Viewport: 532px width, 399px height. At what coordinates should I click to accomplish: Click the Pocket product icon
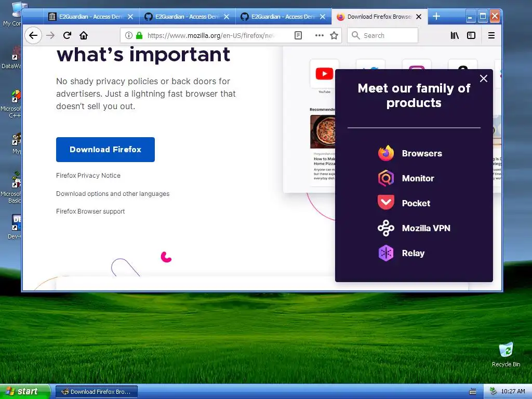[x=386, y=203]
